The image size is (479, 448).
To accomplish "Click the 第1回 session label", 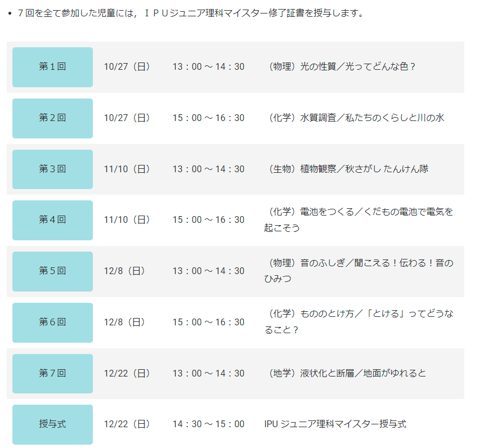I will (x=52, y=67).
